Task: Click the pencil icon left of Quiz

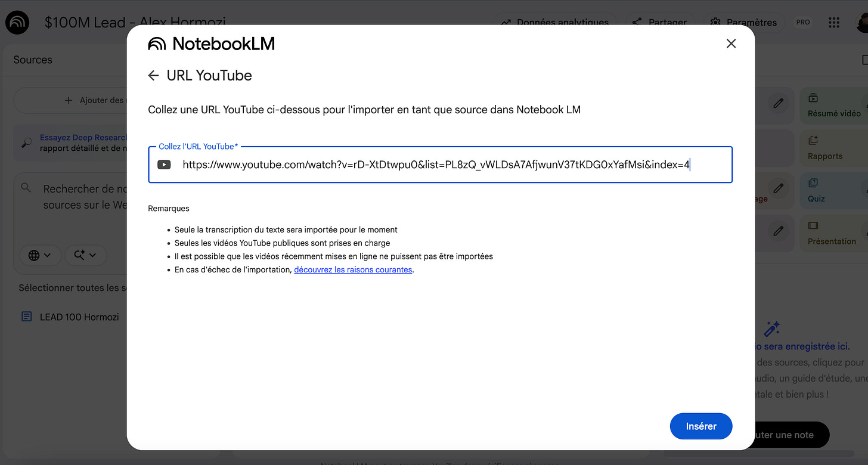Action: 778,188
